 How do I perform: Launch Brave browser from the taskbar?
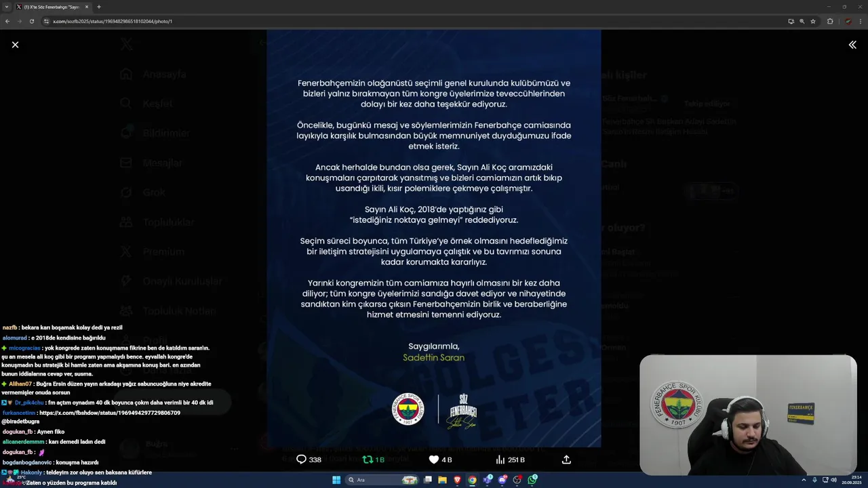[x=457, y=480]
